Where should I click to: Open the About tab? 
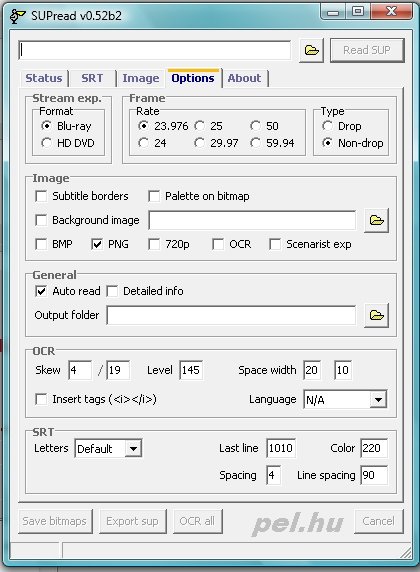tap(244, 78)
